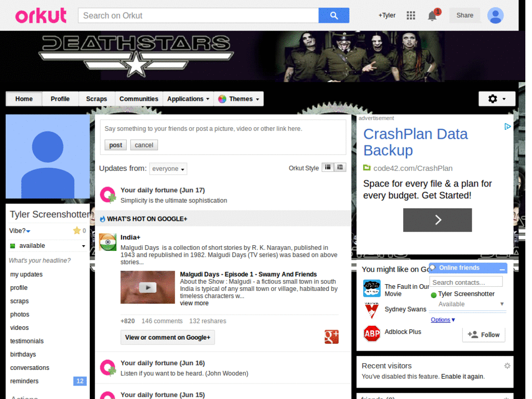
Task: Open testimonials in sidebar
Action: (27, 341)
